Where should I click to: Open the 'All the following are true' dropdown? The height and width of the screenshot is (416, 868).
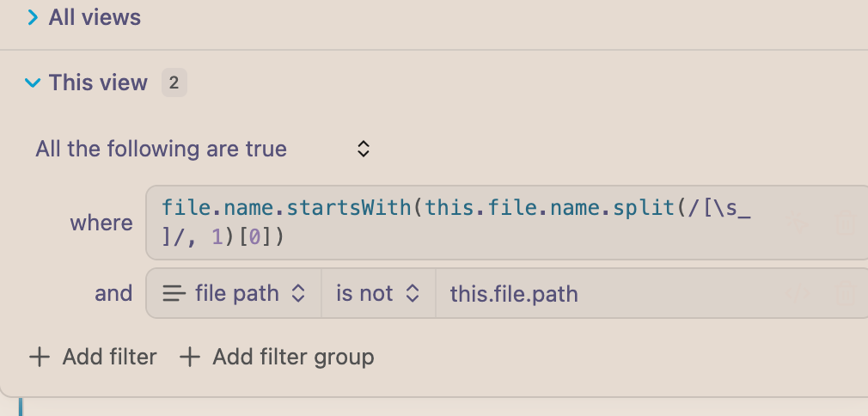(203, 149)
